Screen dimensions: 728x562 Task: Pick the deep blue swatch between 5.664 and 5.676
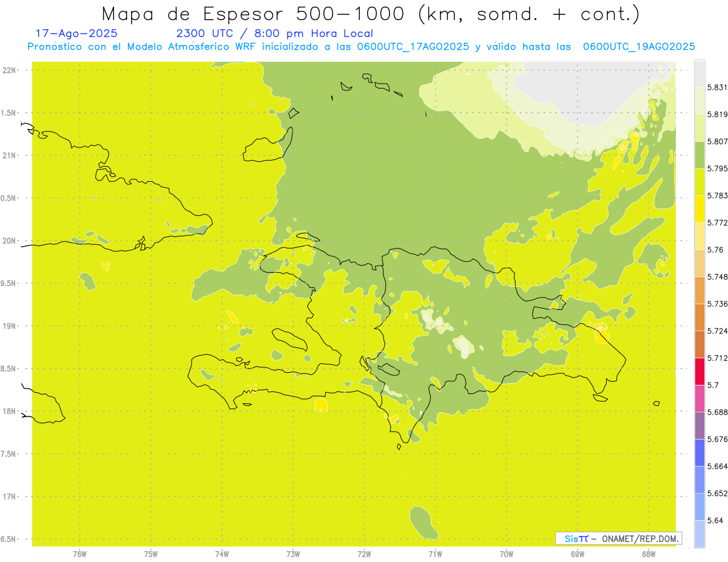click(x=699, y=452)
